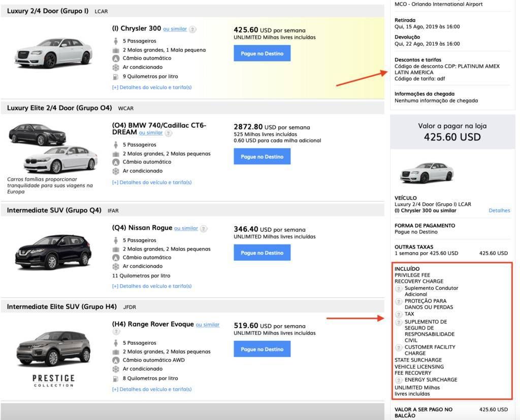Viewport: 520px width, 420px height.
Task: Click automatic transmission icon for Chrysler 300
Action: click(x=116, y=59)
